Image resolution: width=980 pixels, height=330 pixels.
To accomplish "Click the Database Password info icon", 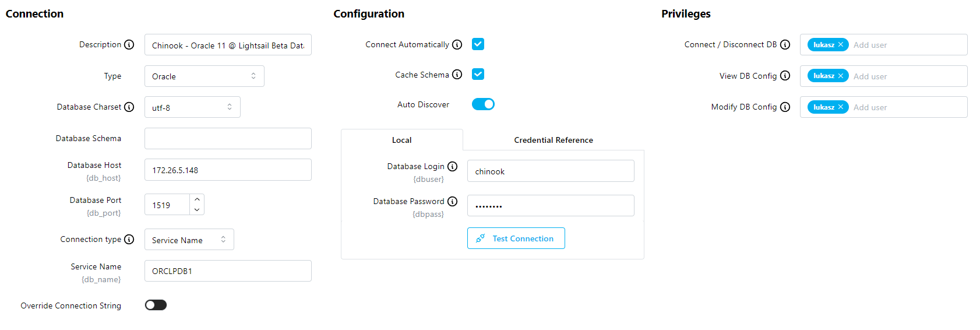I will click(x=453, y=202).
